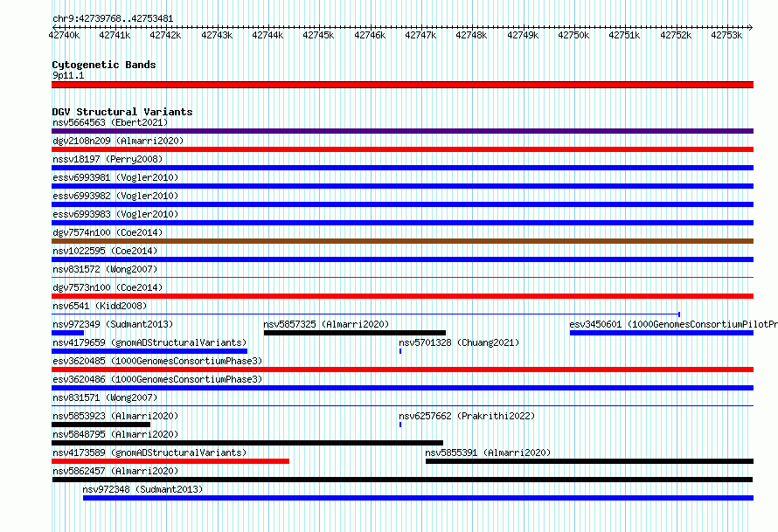Click the Cytogenetic Bands track title
778x532 pixels.
[x=104, y=65]
